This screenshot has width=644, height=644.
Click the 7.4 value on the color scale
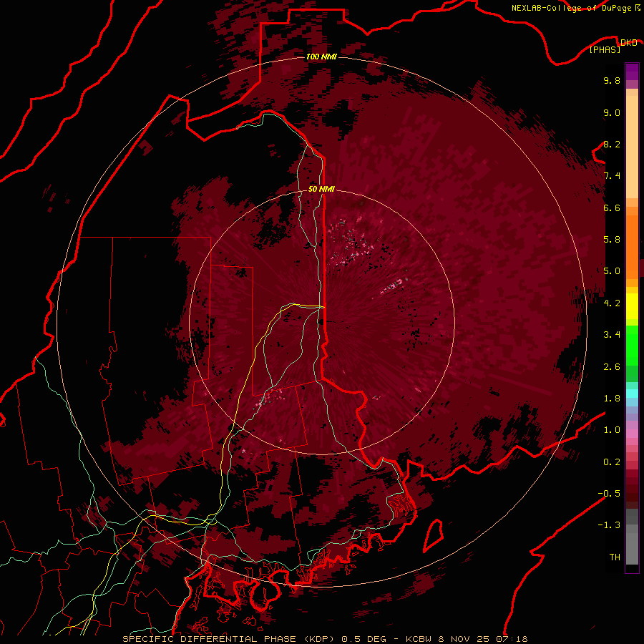coord(612,176)
